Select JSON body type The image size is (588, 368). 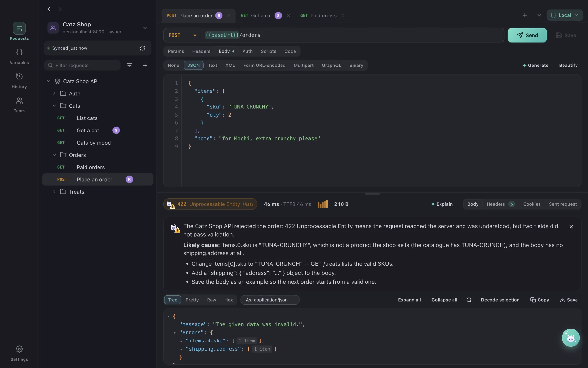pos(194,65)
